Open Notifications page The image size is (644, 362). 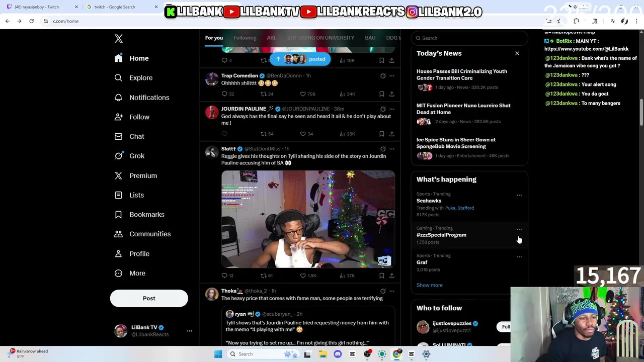pos(142,98)
